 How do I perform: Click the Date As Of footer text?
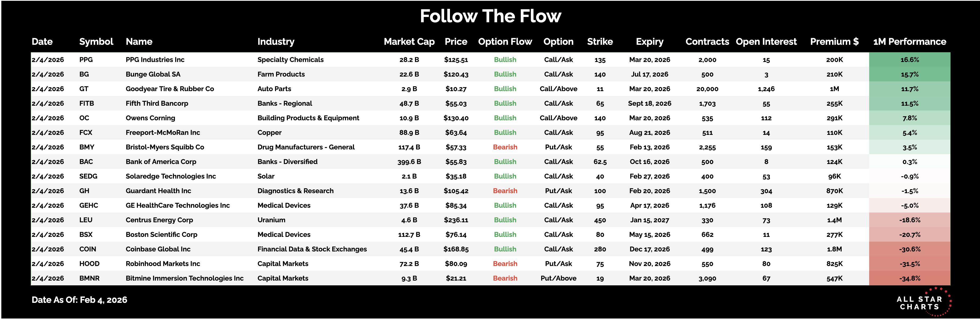pos(79,300)
